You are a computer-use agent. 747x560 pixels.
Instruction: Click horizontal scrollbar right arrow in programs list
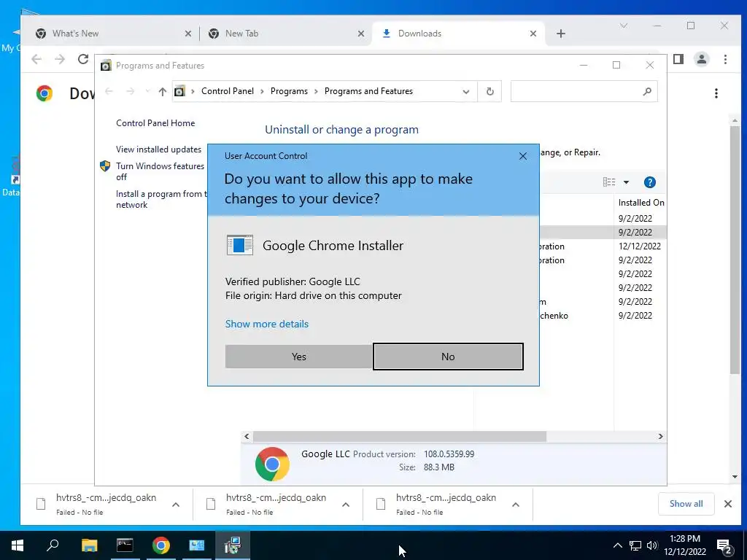coord(660,436)
